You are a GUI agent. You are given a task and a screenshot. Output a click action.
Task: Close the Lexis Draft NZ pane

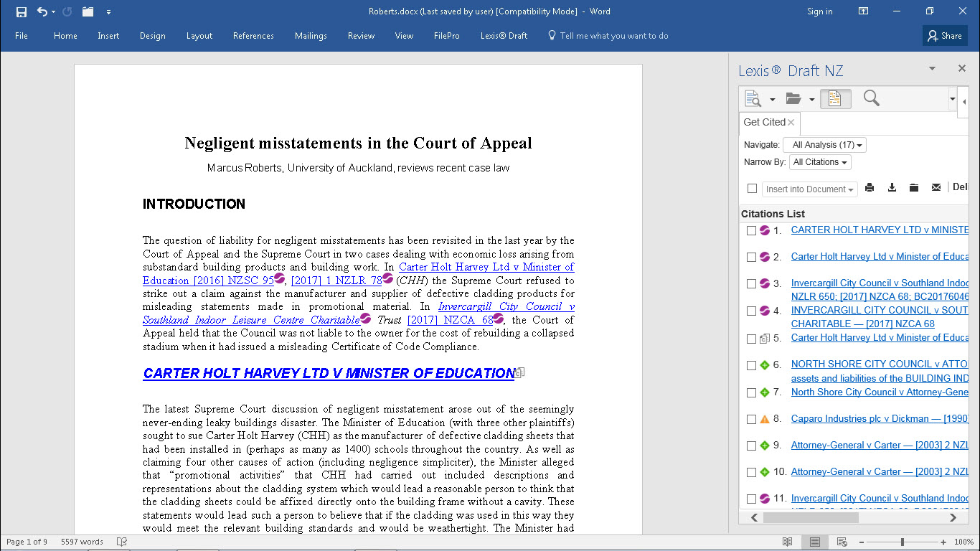(x=962, y=69)
